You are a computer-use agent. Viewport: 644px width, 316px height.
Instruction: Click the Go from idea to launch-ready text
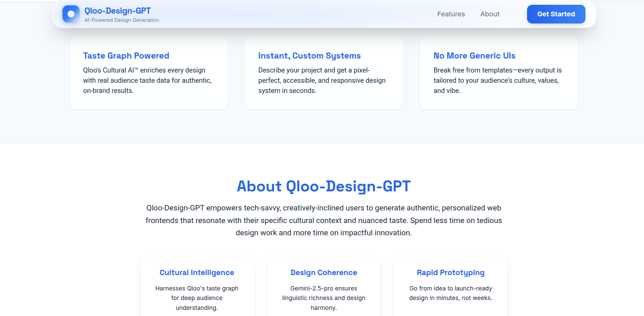451,293
